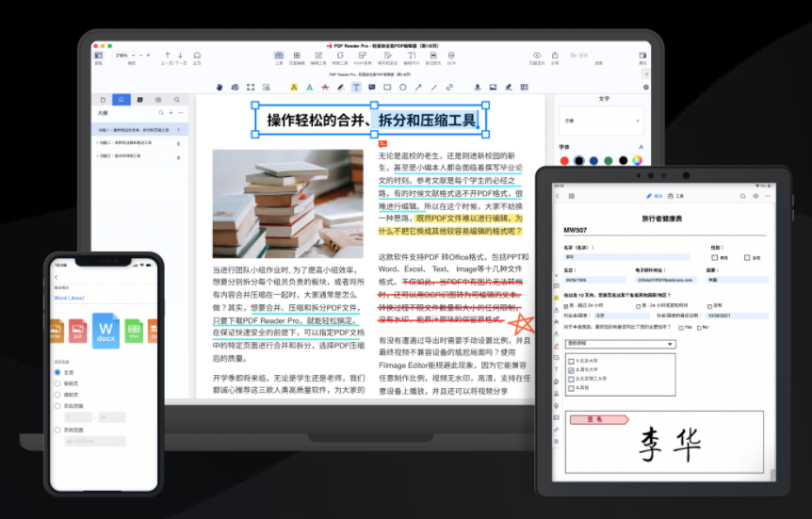Click the search field in laptop toolbar

coord(599,55)
